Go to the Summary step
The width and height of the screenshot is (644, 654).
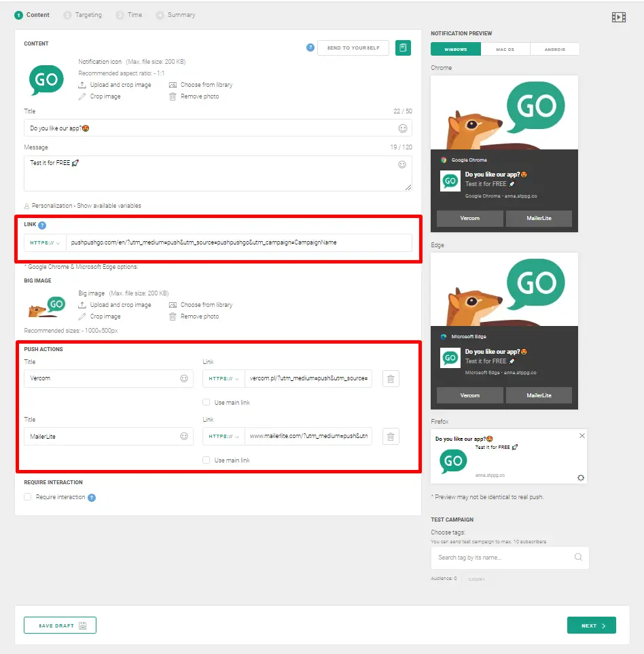pyautogui.click(x=175, y=15)
